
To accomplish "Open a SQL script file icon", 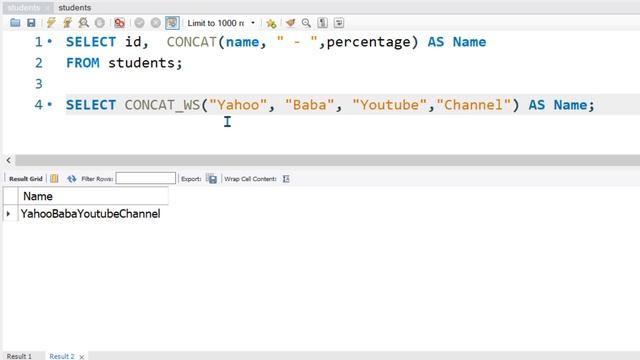I will point(15,23).
